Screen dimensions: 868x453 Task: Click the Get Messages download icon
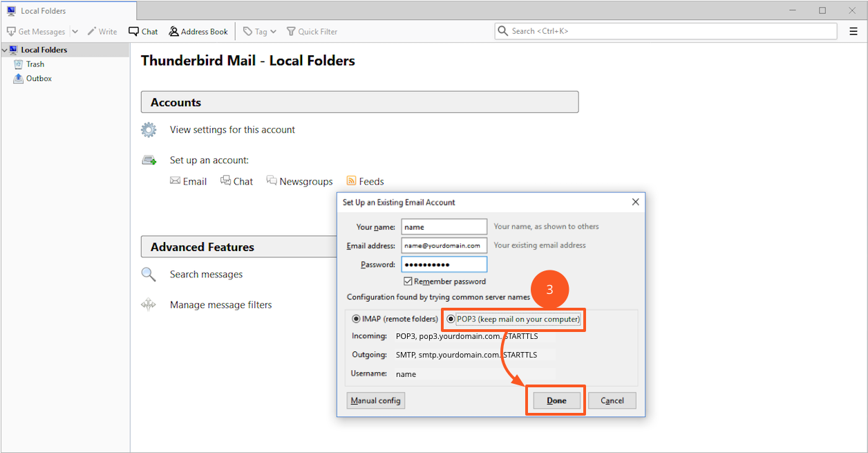point(11,32)
